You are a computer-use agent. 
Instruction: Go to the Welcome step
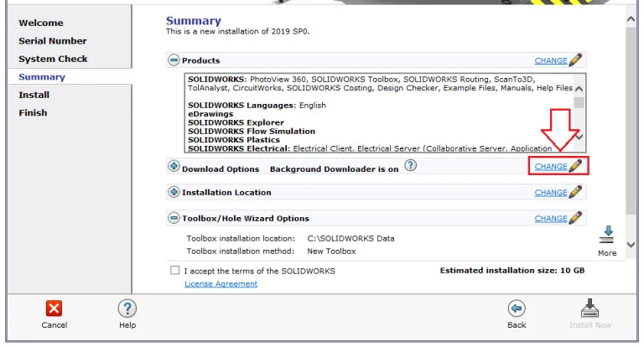pyautogui.click(x=41, y=23)
